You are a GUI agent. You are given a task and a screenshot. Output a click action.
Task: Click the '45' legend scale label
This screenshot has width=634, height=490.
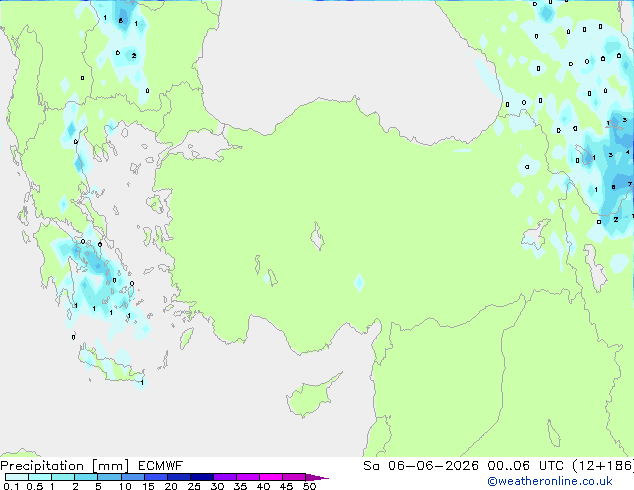[286, 486]
